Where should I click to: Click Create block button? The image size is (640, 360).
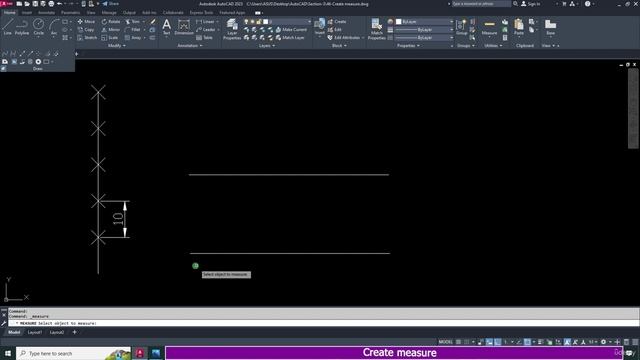pyautogui.click(x=337, y=21)
